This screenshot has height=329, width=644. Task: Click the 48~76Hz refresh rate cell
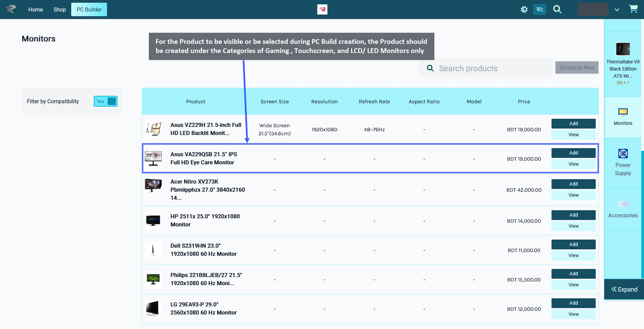click(x=374, y=130)
